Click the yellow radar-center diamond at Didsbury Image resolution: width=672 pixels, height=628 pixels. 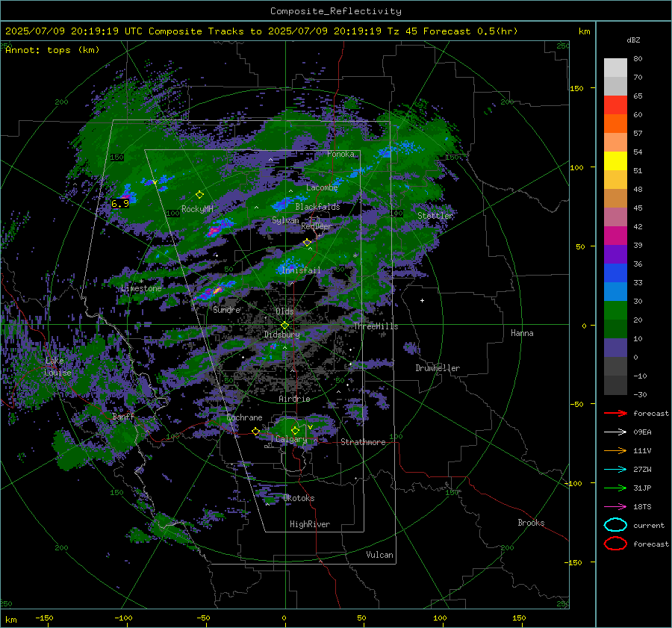click(x=284, y=326)
